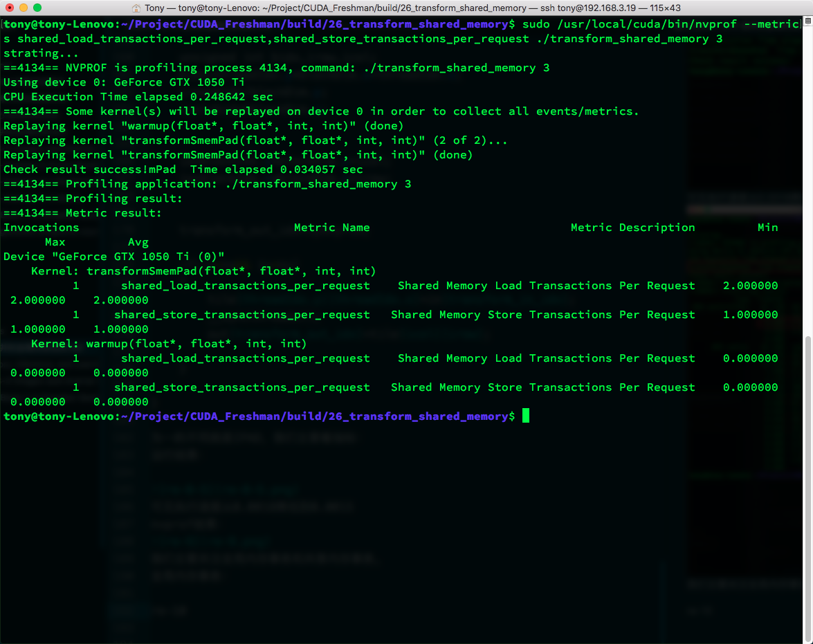The width and height of the screenshot is (813, 644).
Task: Click the small marker icon at top-right of terminal
Action: coord(803,24)
